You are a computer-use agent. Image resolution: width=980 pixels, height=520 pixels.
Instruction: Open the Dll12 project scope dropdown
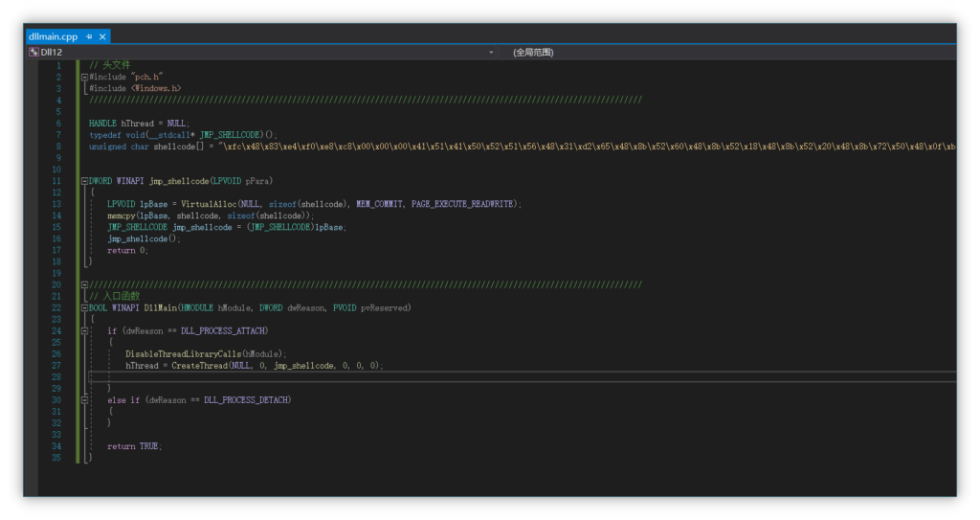[x=491, y=53]
